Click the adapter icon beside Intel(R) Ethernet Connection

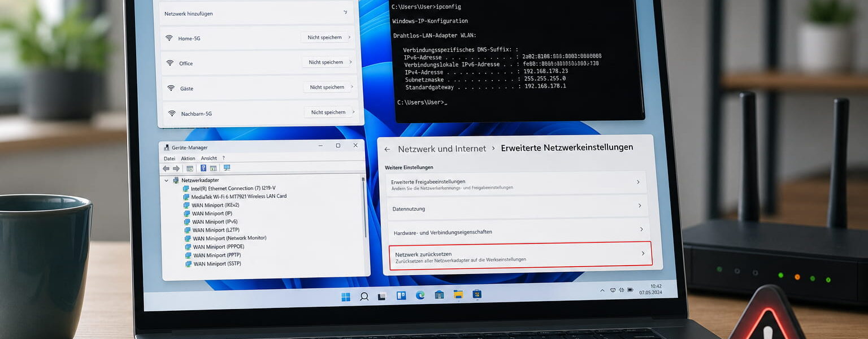[186, 188]
